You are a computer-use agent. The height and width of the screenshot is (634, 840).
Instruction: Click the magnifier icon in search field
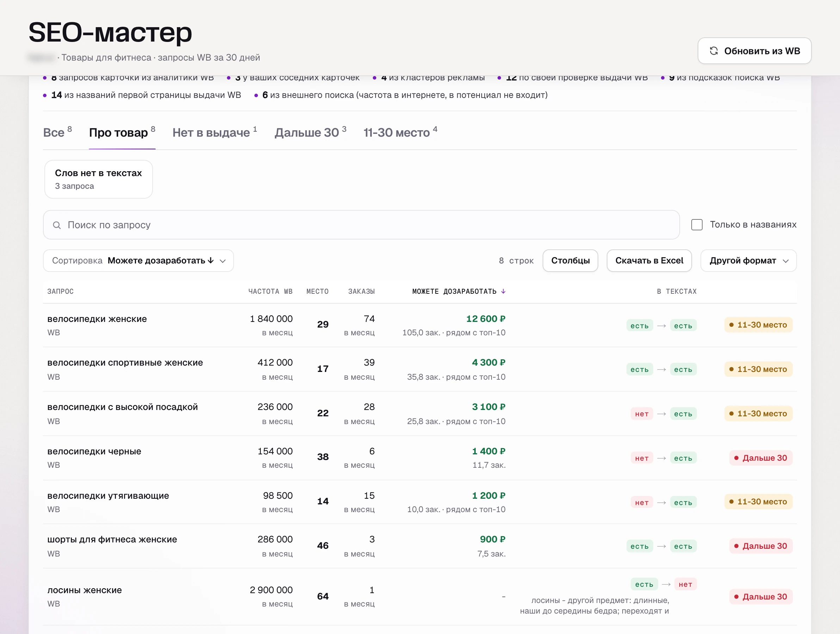click(x=57, y=225)
